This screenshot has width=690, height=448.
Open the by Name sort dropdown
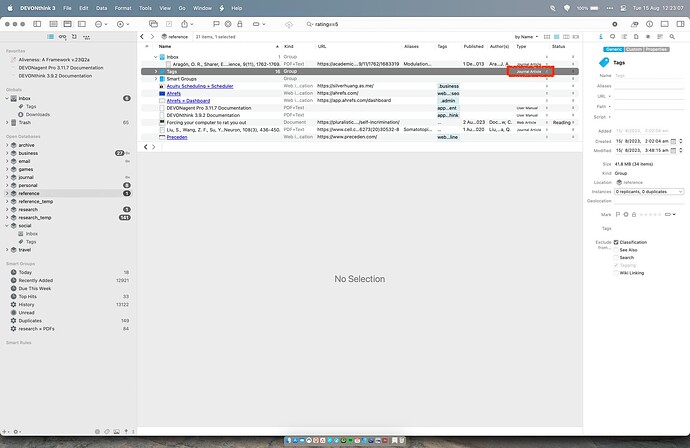[x=526, y=37]
